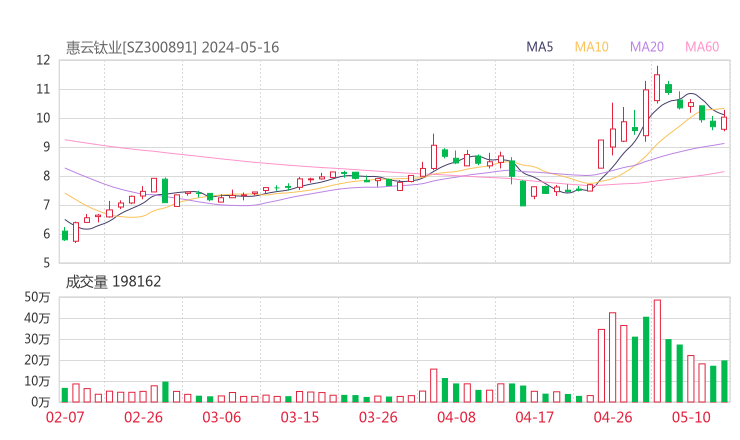Click the price axis label 11
This screenshot has width=740, height=440.
pyautogui.click(x=43, y=89)
